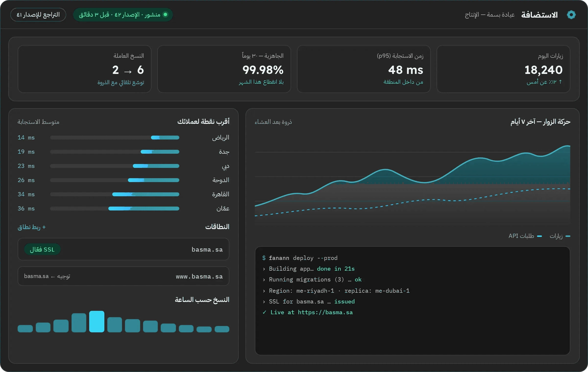Toggle the طلبات API series in the chart legend
588x372 pixels.
(525, 236)
